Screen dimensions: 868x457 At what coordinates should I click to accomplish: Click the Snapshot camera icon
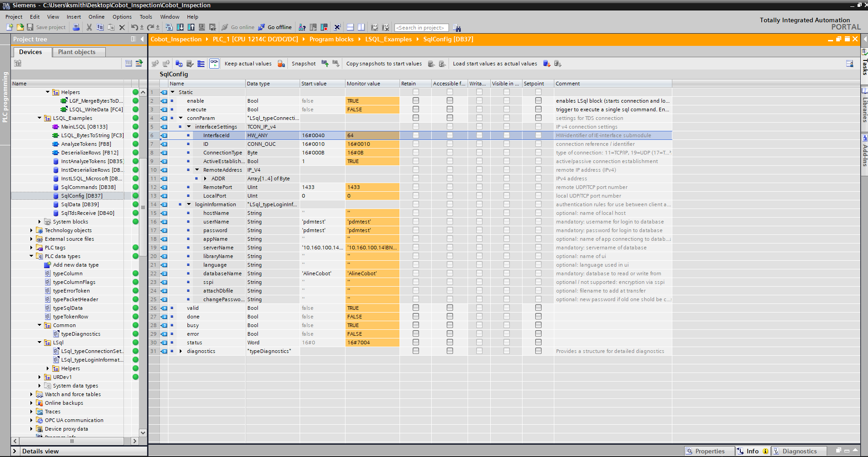[x=325, y=64]
